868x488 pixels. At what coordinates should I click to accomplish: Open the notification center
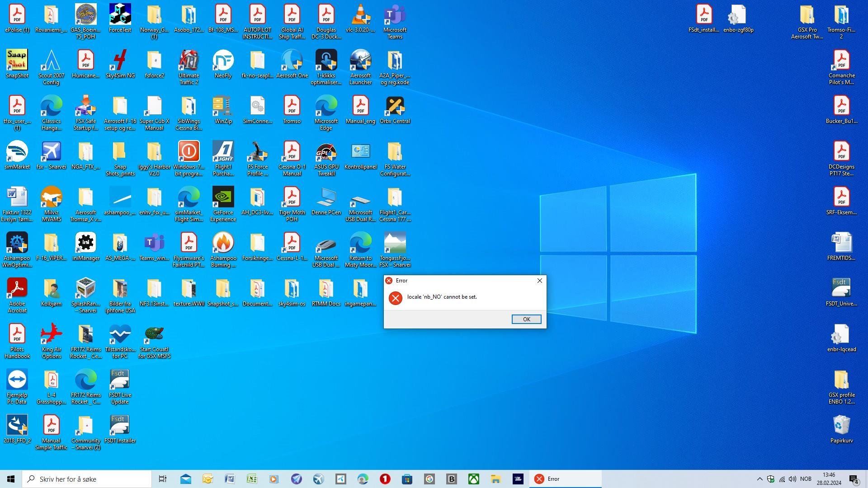click(x=854, y=479)
